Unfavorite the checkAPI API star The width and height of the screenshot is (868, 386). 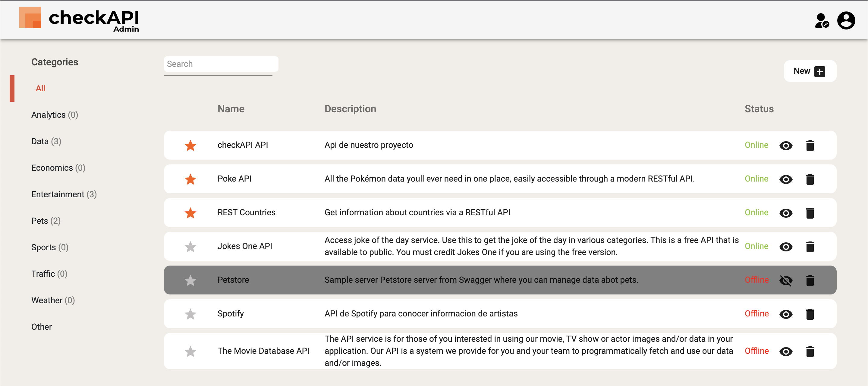[x=190, y=145]
